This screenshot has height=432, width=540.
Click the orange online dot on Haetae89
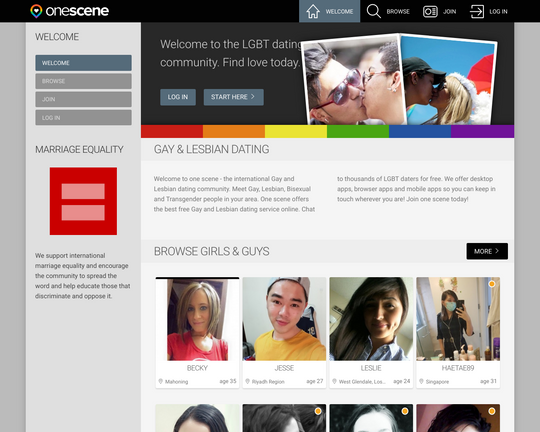tap(492, 284)
